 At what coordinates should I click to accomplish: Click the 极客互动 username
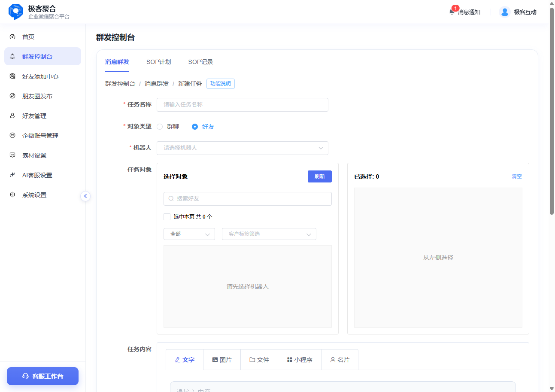[x=525, y=12]
